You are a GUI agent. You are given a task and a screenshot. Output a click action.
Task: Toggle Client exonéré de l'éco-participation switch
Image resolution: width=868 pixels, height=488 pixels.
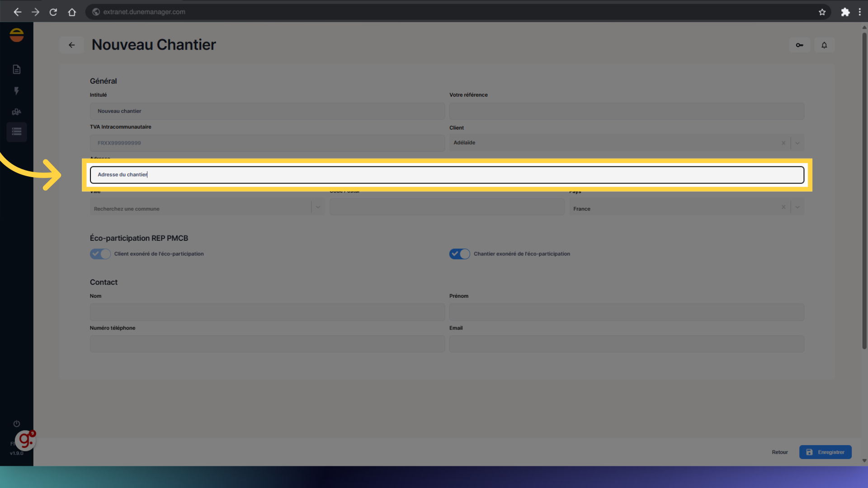[100, 254]
